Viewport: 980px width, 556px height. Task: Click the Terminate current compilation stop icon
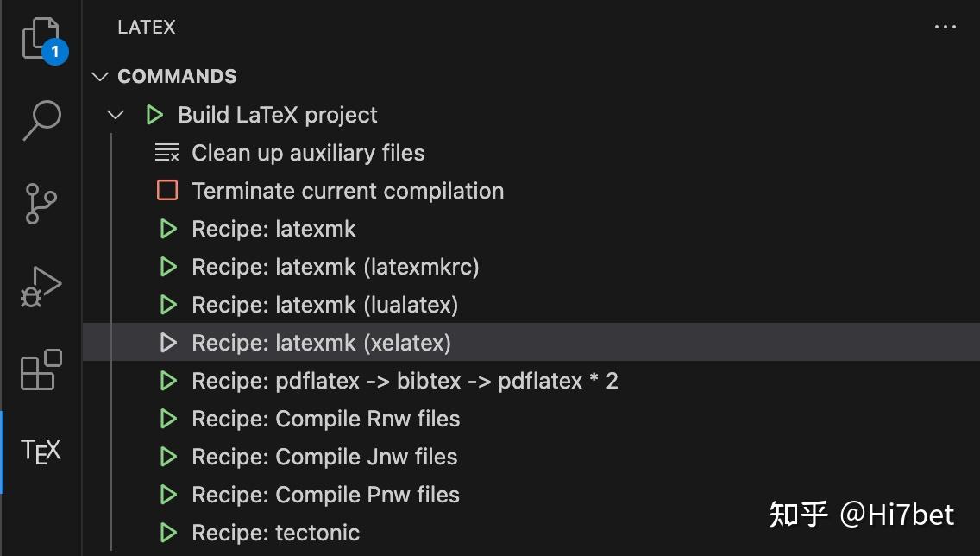[x=167, y=190]
